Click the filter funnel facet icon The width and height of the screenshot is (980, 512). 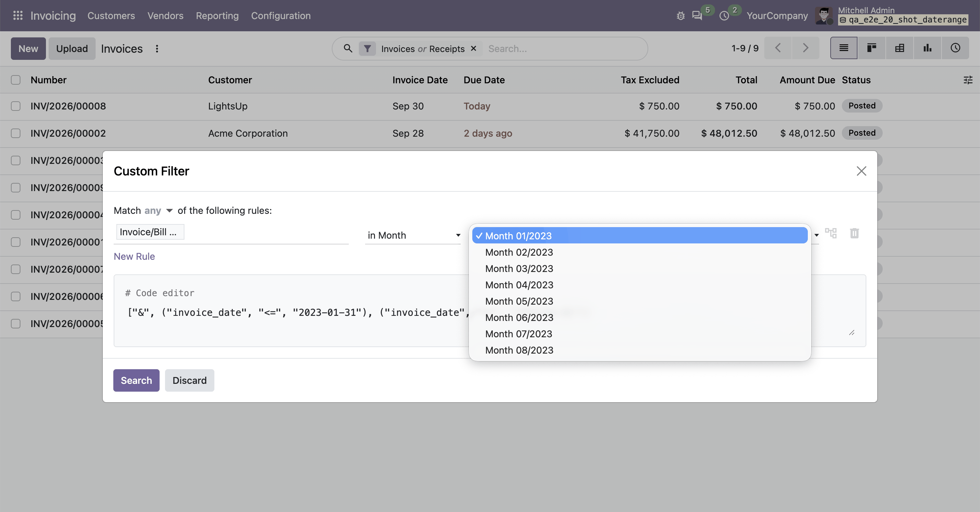[367, 49]
